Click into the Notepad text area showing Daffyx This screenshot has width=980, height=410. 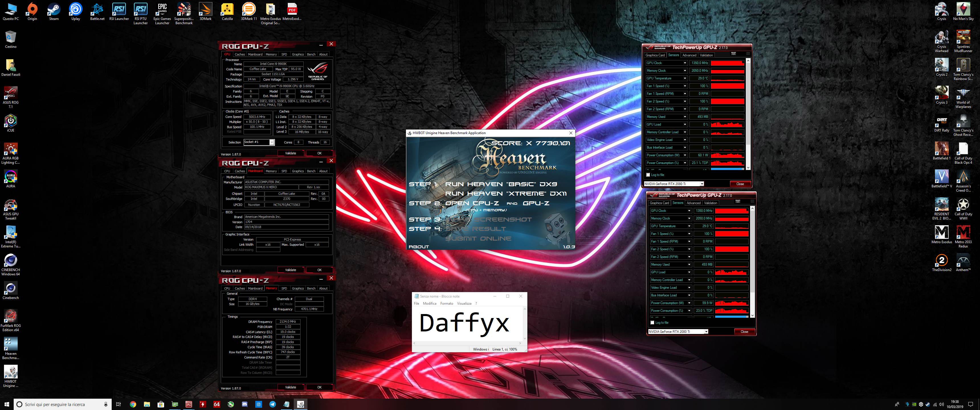[x=468, y=324]
